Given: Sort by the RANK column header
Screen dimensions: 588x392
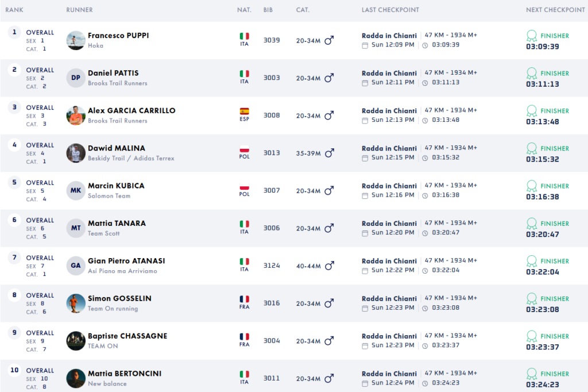Looking at the screenshot, I should [14, 10].
